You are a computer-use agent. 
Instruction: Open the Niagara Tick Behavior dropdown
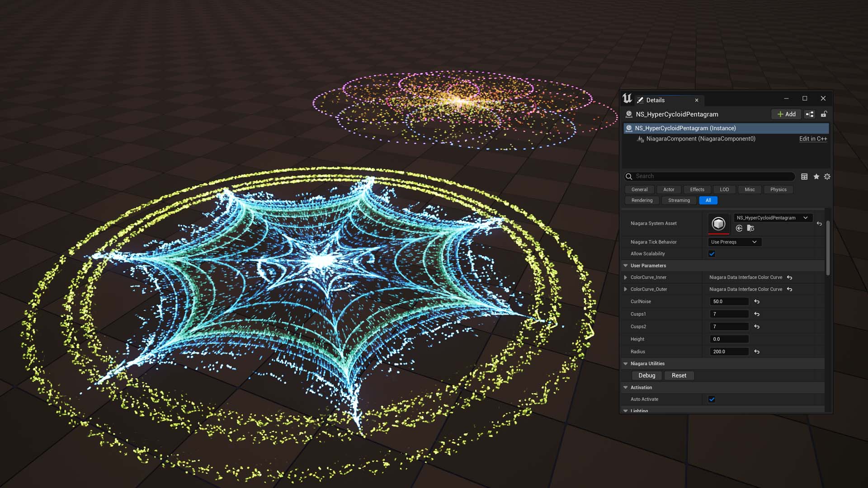click(x=734, y=242)
